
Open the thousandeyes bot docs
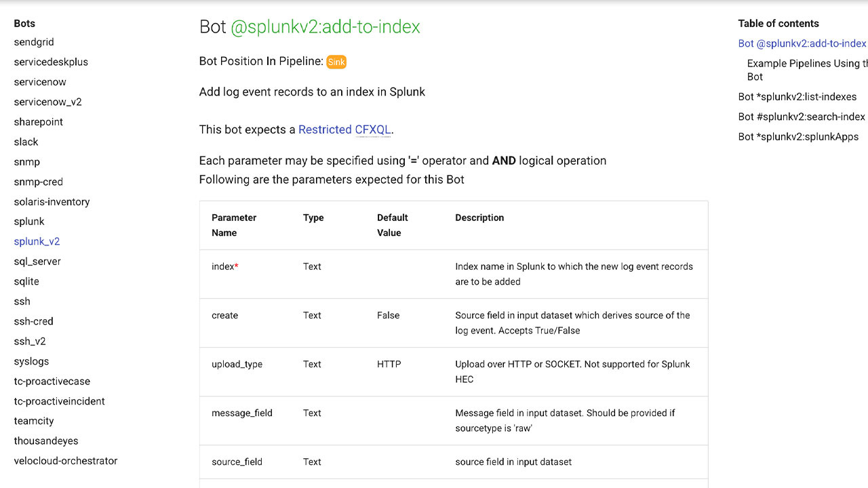[46, 441]
